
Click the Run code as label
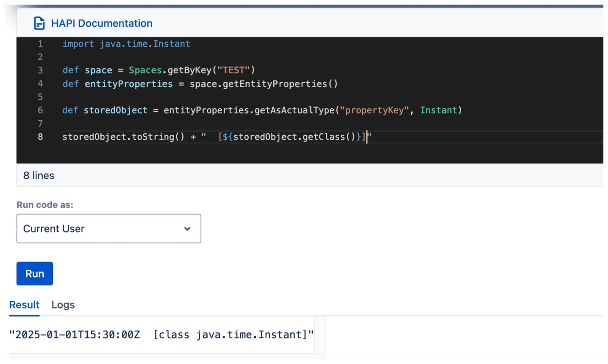coord(45,205)
